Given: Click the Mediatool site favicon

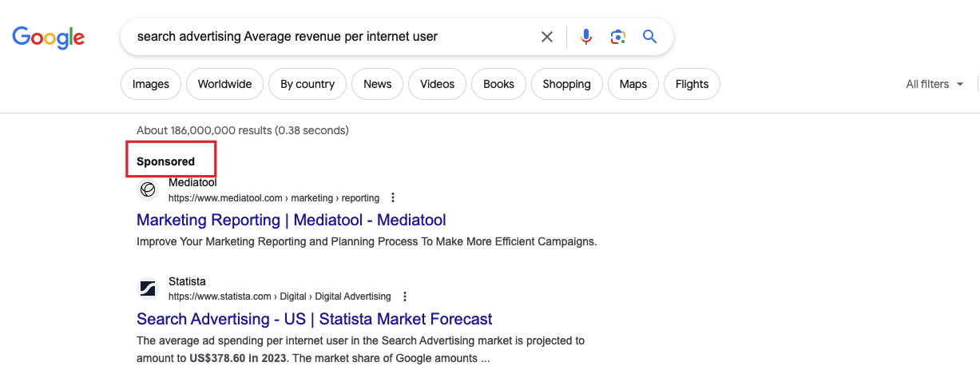Looking at the screenshot, I should [148, 189].
